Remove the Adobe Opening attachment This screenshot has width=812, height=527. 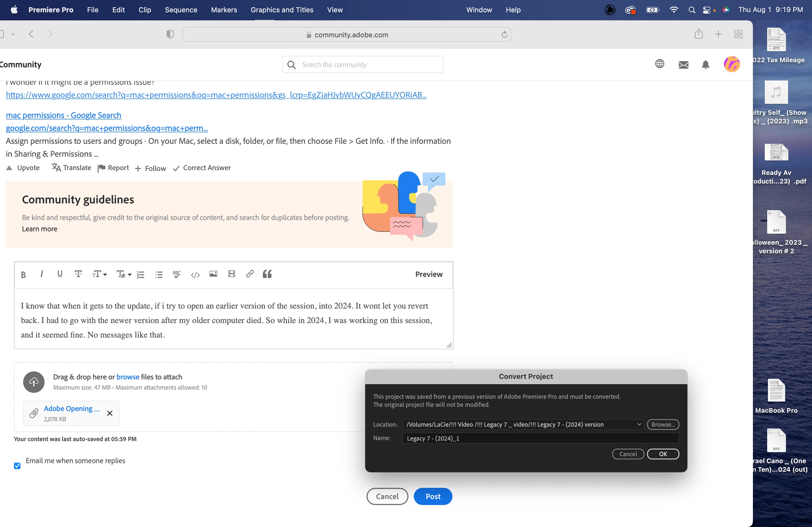tap(110, 413)
